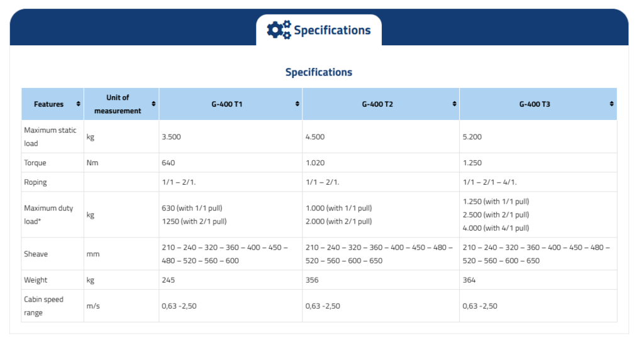644x345 pixels.
Task: Click the Roping row label
Action: (35, 182)
